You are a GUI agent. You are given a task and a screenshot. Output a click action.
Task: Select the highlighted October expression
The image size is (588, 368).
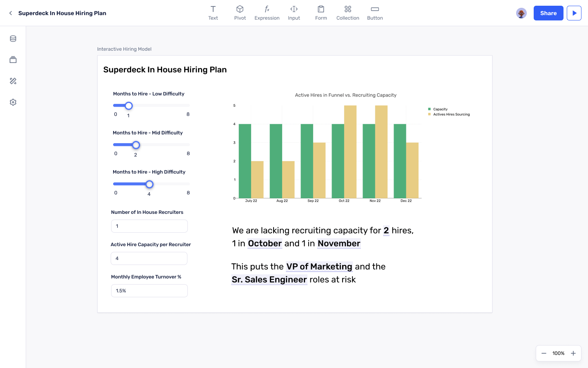click(265, 244)
